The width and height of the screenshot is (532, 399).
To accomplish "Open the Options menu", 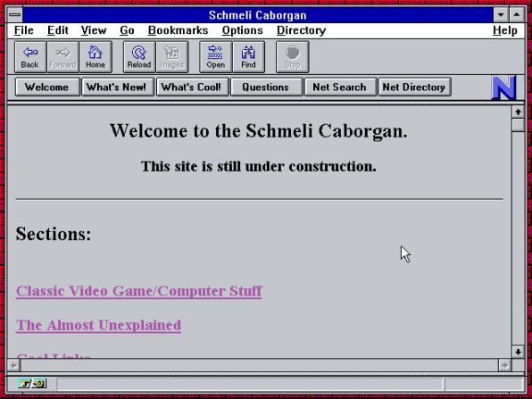I will point(242,30).
